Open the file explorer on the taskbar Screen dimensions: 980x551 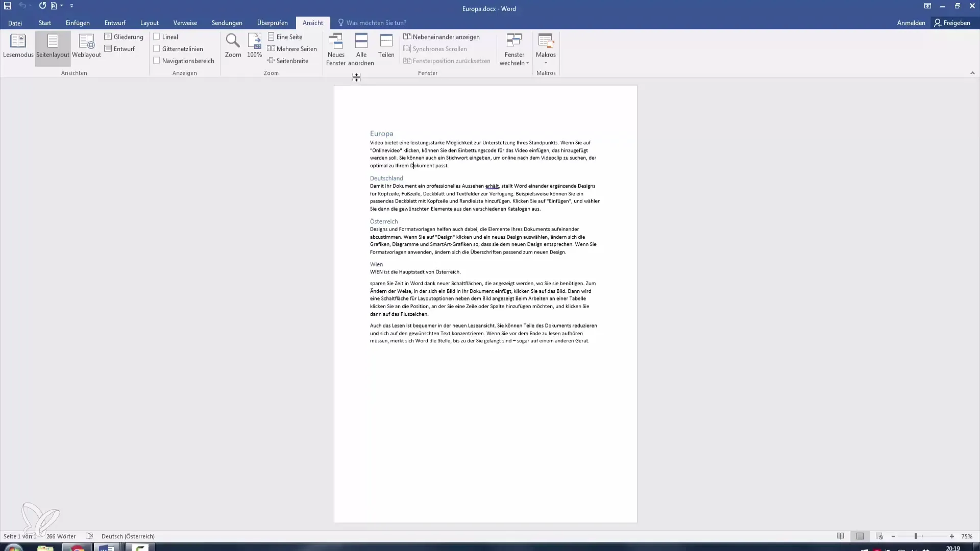45,547
